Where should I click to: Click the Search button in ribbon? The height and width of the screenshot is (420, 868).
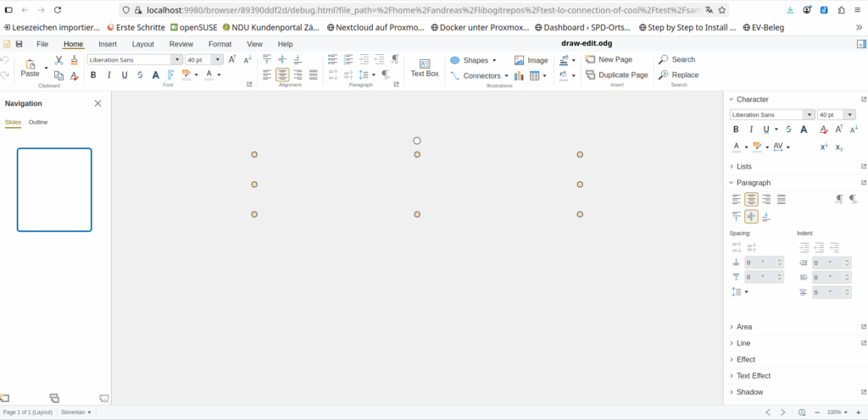click(676, 59)
